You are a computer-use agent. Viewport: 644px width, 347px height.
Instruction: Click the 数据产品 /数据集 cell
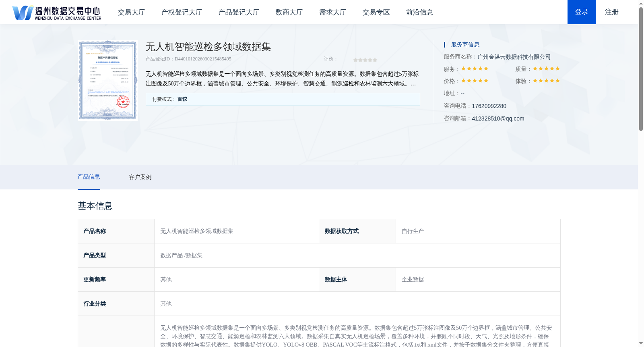357,256
